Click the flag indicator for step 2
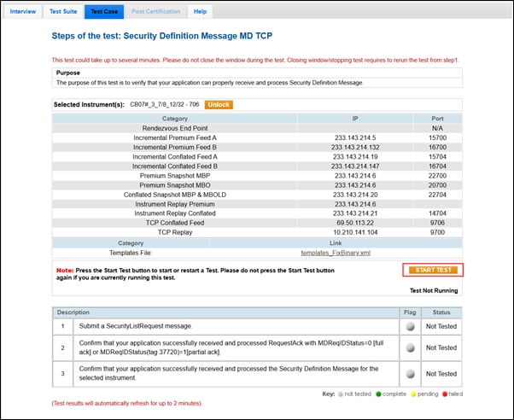 point(409,347)
